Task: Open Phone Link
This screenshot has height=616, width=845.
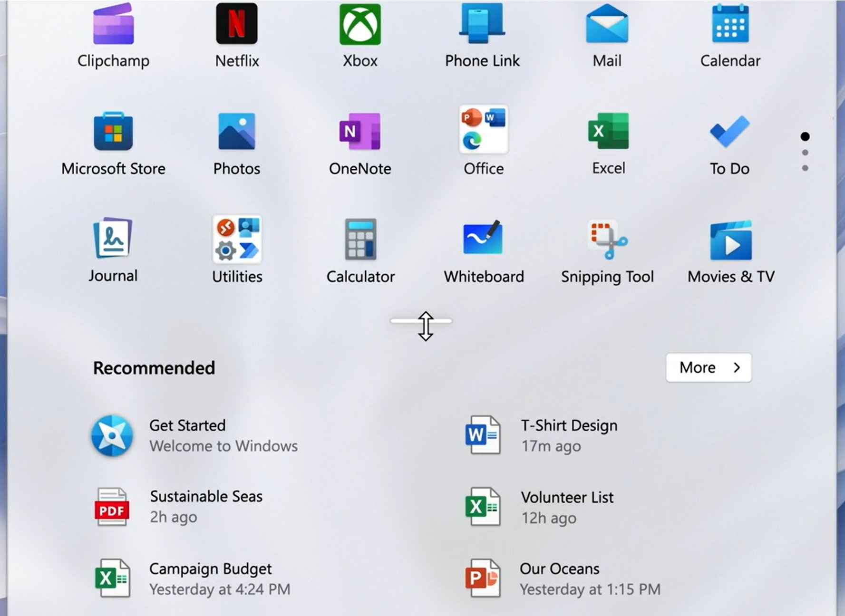Action: (x=482, y=36)
